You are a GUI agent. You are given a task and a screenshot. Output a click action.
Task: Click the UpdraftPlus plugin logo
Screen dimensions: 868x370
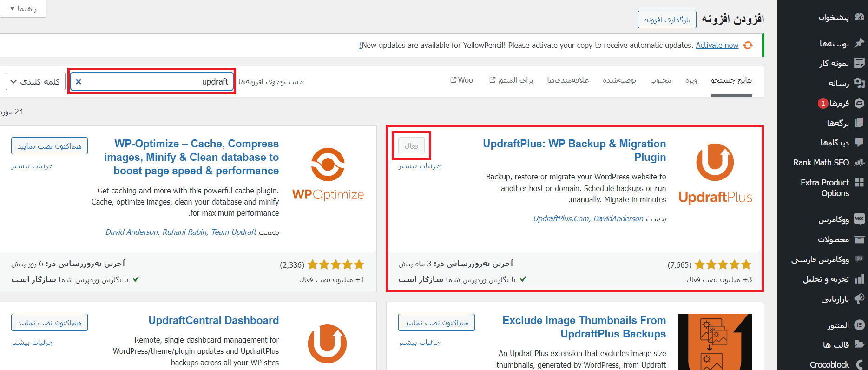(x=715, y=174)
